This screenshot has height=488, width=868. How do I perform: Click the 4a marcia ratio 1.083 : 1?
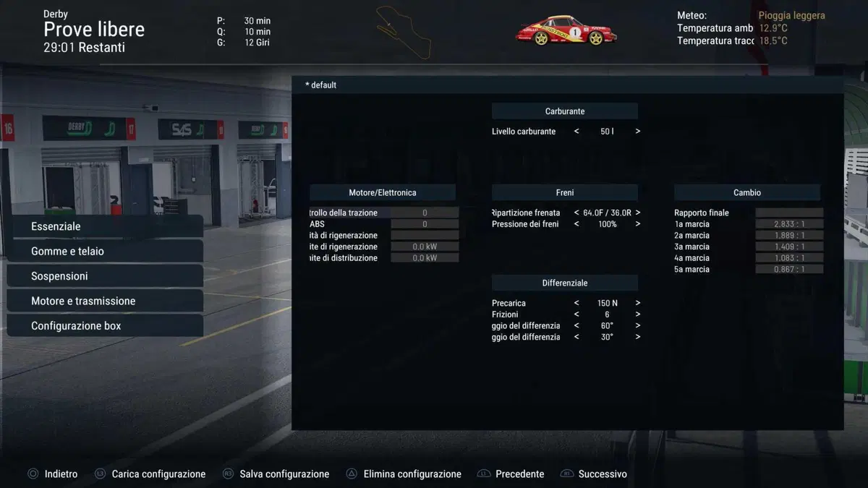(x=789, y=258)
